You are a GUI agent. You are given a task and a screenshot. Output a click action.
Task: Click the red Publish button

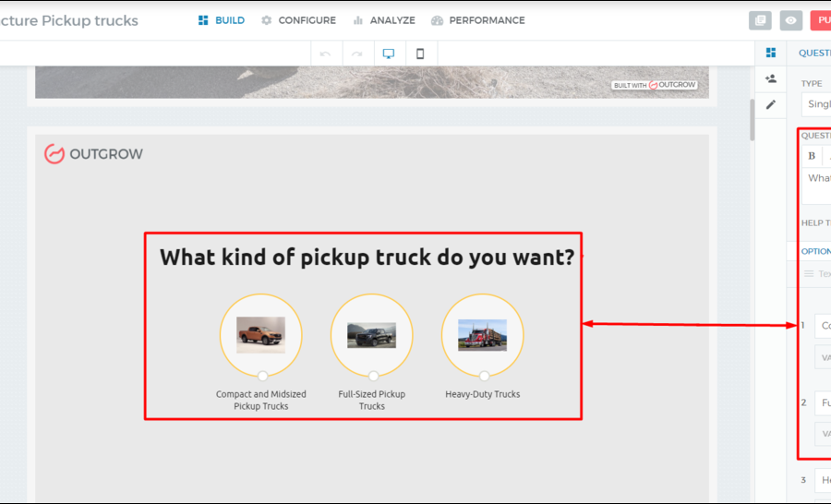[x=820, y=20]
